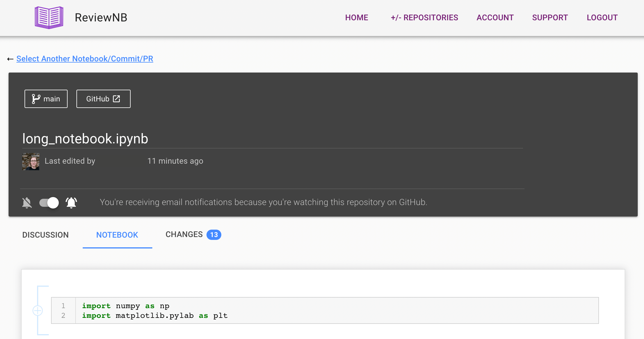
Task: Click the ReviewNB open-book logo
Action: click(x=49, y=17)
